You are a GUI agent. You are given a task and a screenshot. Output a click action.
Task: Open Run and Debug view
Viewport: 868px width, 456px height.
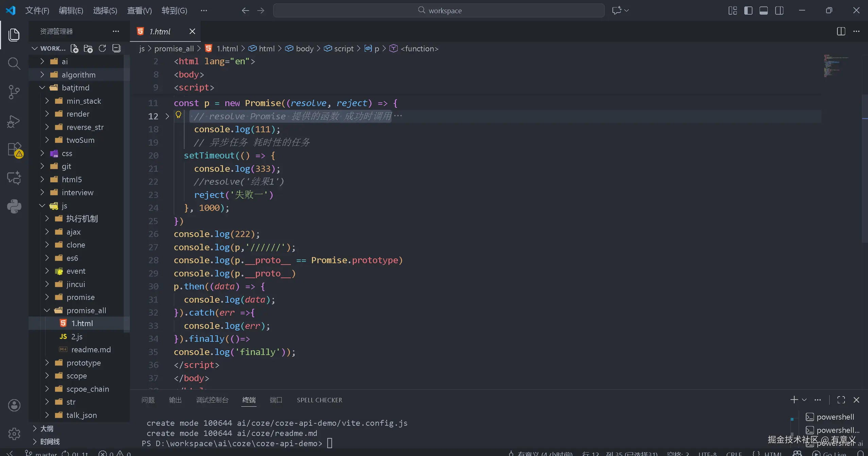14,121
